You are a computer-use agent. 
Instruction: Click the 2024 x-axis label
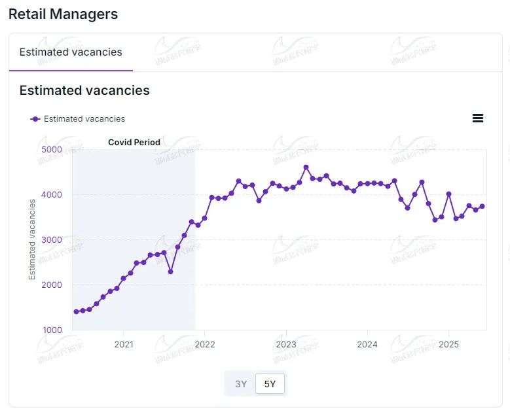[x=367, y=344]
